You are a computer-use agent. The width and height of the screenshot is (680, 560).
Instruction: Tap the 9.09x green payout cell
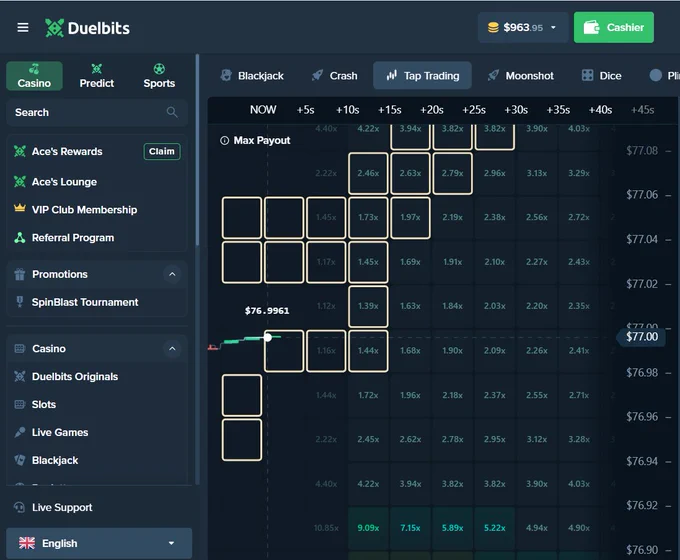(x=368, y=528)
